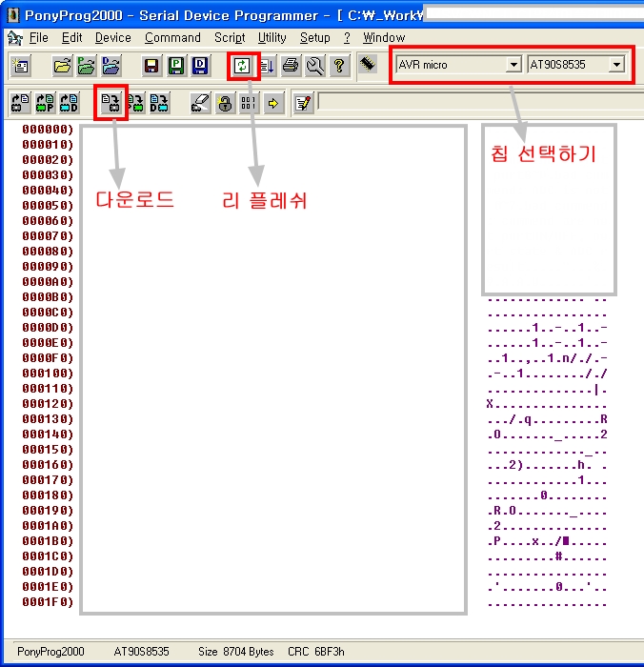Click the Write device icon
Viewport: 644px width, 667px height.
(x=111, y=103)
